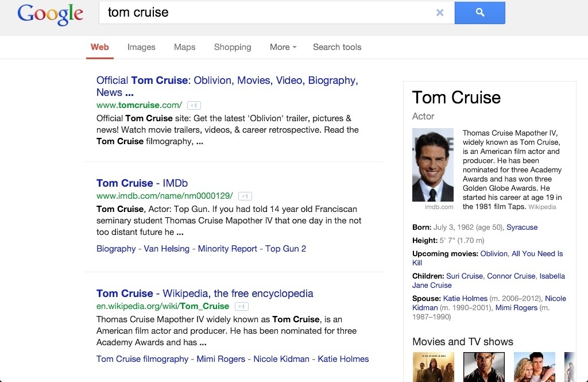Open the Minority Report sitelink
Image resolution: width=588 pixels, height=382 pixels.
[x=227, y=249]
